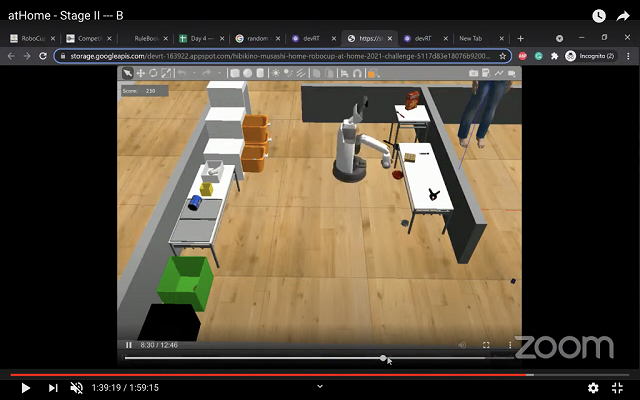This screenshot has width=640, height=400.
Task: Click the copy icon in simulator toolbar
Action: click(316, 73)
